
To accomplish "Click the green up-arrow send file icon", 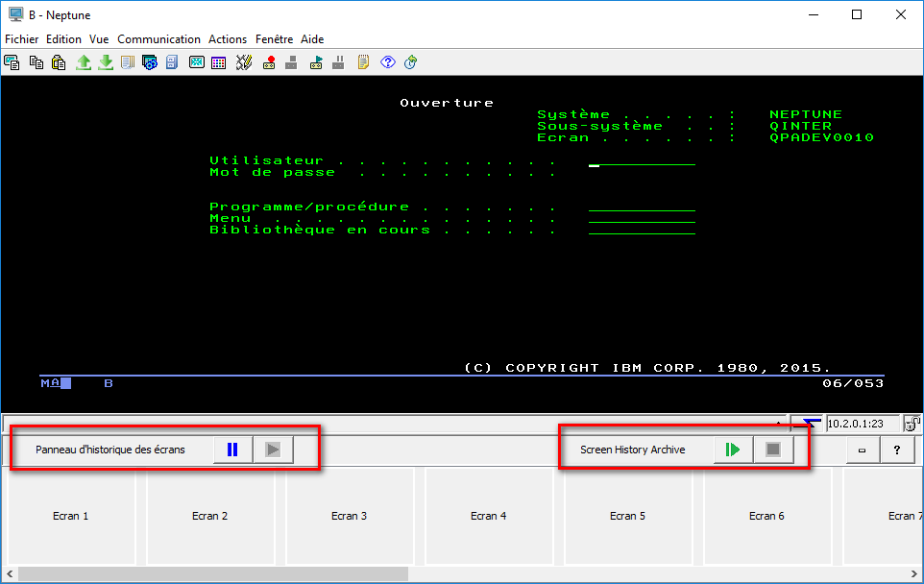I will tap(84, 62).
